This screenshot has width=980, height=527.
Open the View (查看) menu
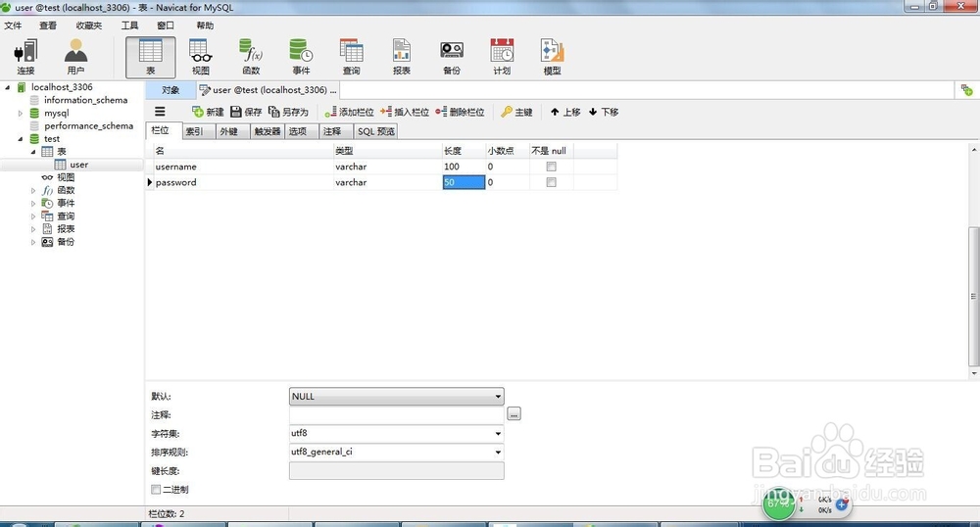click(47, 25)
